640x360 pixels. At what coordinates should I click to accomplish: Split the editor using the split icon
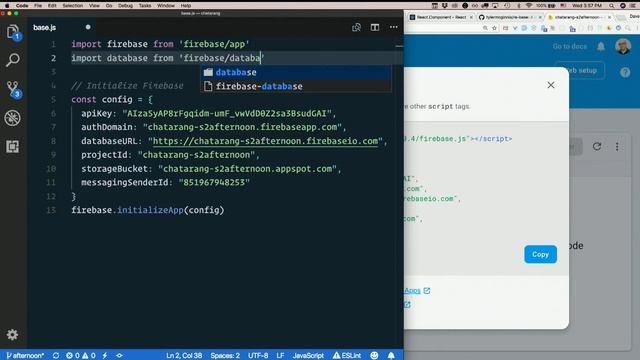click(x=375, y=27)
